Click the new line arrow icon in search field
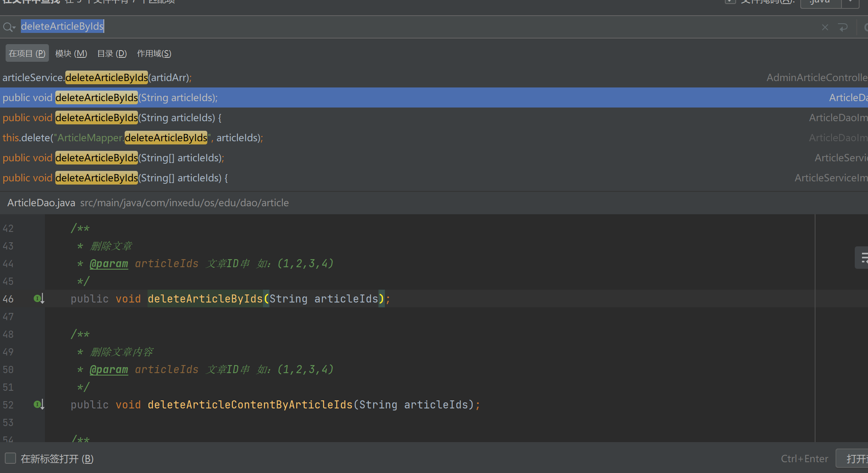868x473 pixels. coord(843,27)
